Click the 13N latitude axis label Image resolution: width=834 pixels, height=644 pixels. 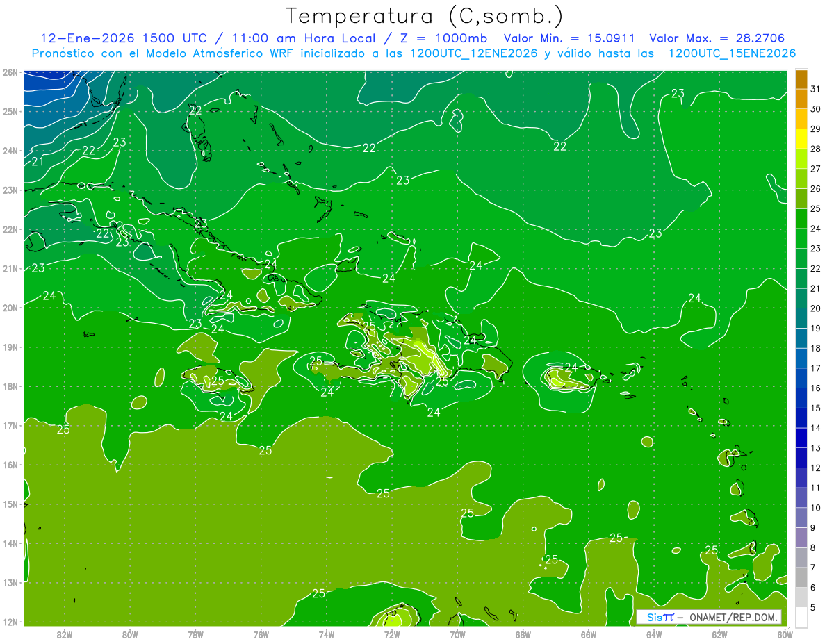click(10, 582)
